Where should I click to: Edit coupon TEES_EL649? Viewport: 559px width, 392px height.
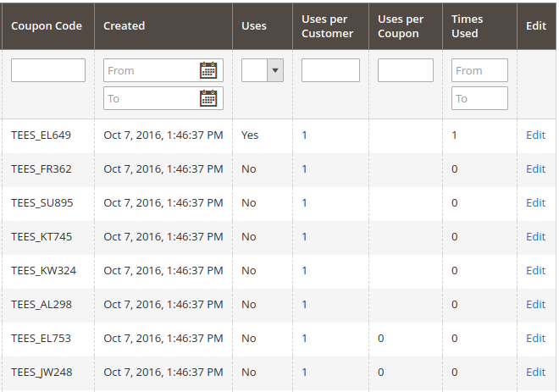click(x=535, y=135)
